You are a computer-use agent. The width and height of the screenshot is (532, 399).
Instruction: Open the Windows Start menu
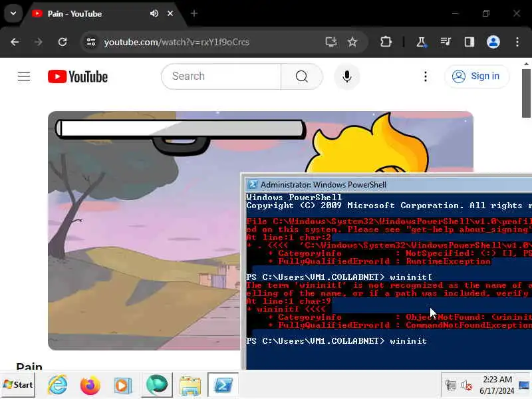[18, 385]
